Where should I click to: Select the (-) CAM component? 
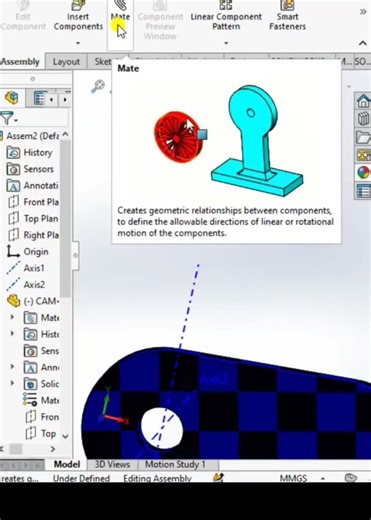pyautogui.click(x=33, y=301)
